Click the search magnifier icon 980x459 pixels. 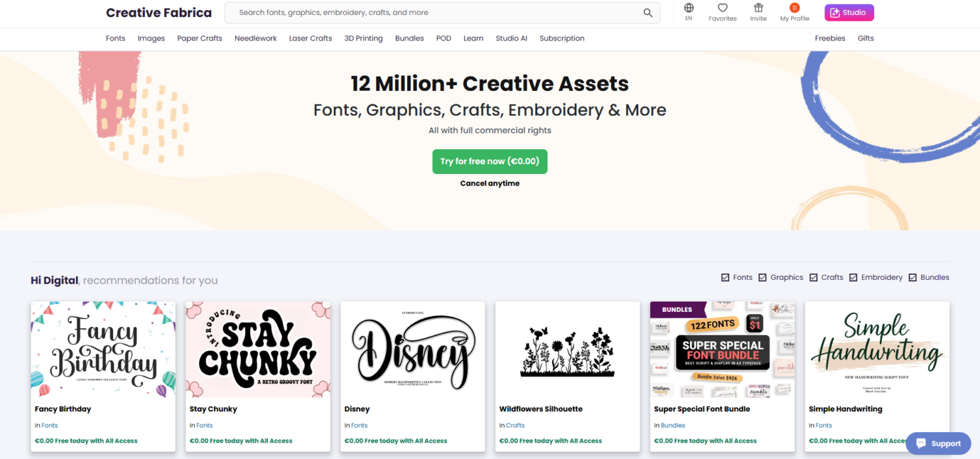pyautogui.click(x=647, y=12)
